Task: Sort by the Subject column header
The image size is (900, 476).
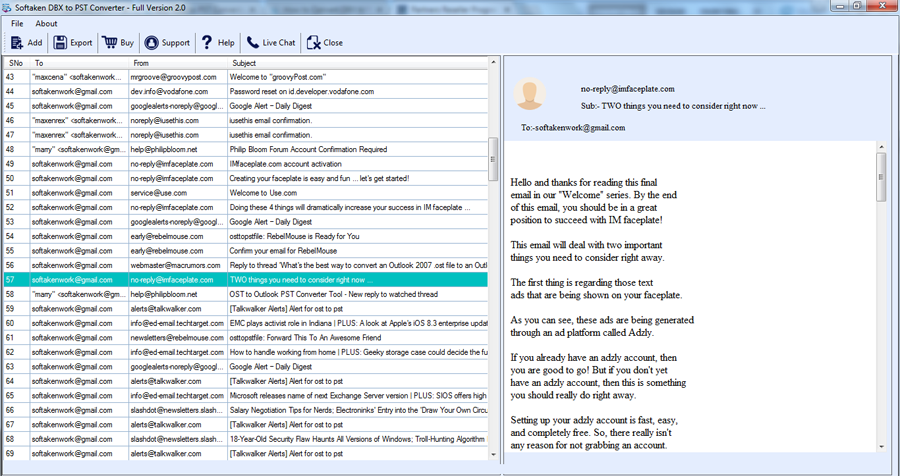Action: coord(358,63)
